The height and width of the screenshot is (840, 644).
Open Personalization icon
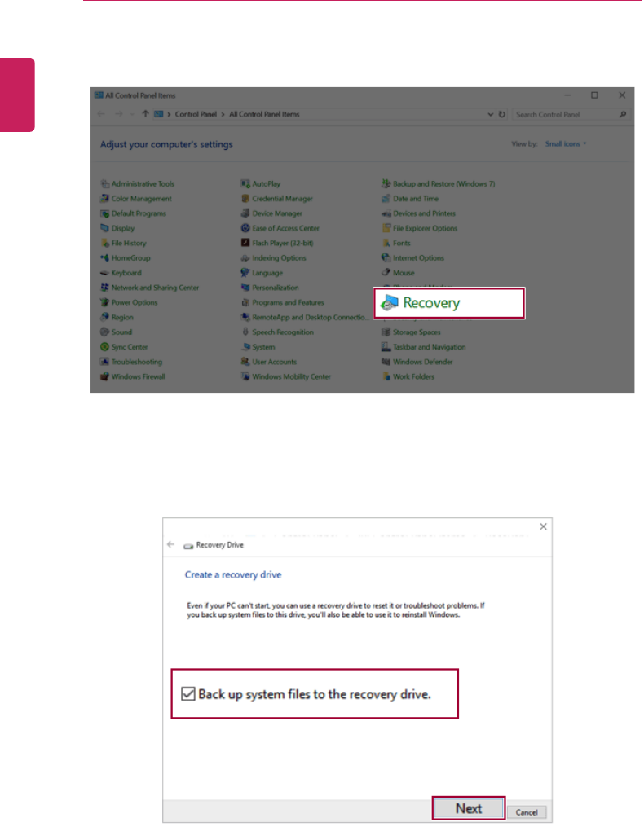point(245,288)
